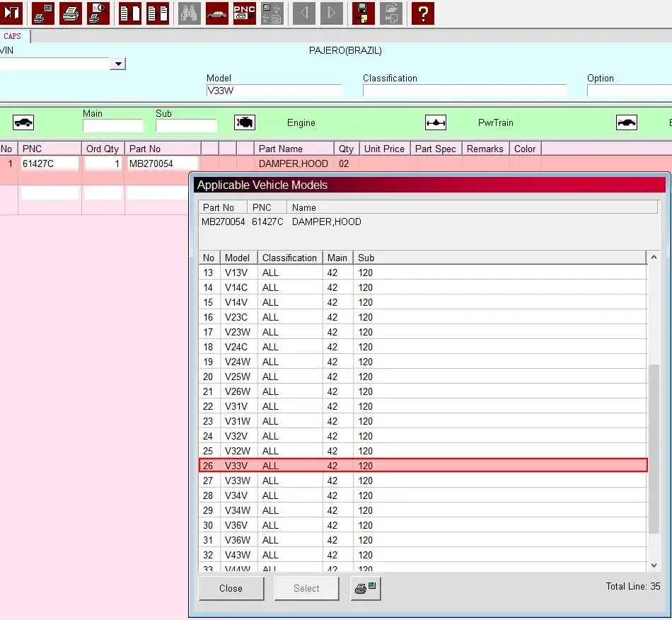The height and width of the screenshot is (620, 672).
Task: Click the print icon button in the dialog
Action: pyautogui.click(x=366, y=588)
